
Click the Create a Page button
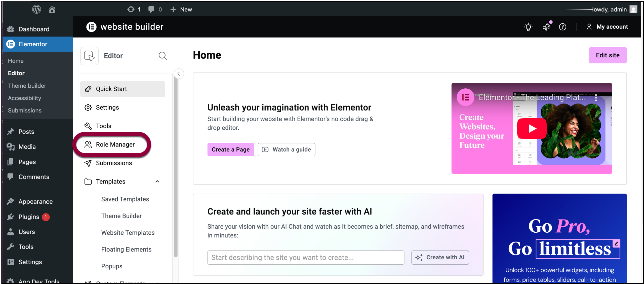click(230, 150)
